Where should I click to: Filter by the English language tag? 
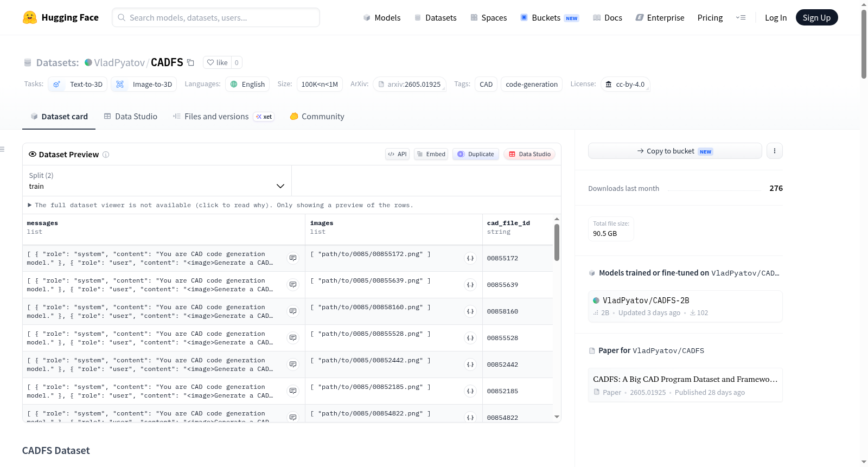(247, 84)
